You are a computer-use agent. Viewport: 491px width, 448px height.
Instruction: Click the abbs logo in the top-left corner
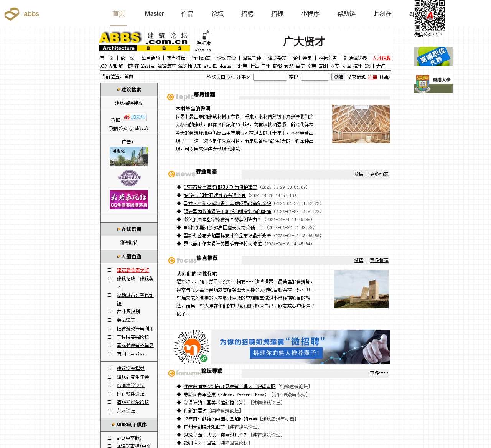point(22,14)
